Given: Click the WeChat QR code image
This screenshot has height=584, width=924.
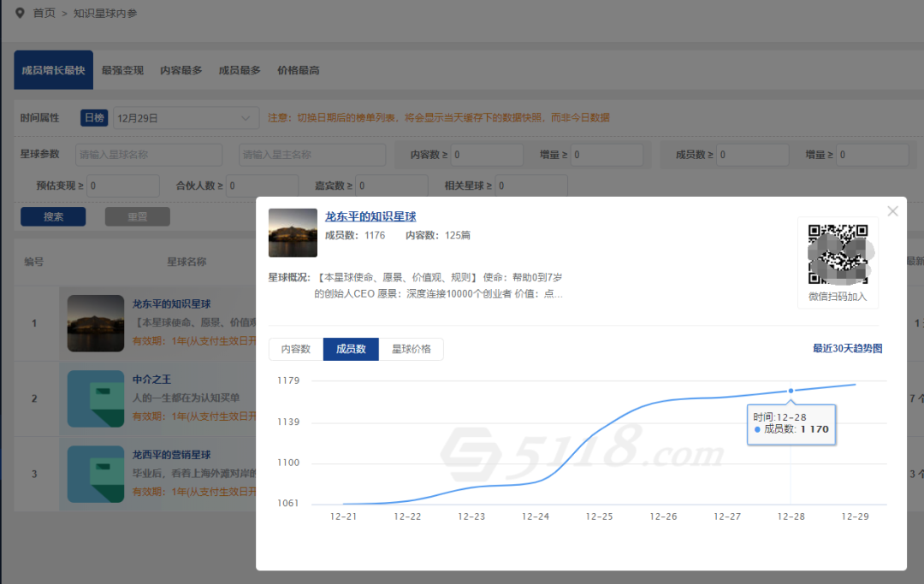Looking at the screenshot, I should click(838, 254).
